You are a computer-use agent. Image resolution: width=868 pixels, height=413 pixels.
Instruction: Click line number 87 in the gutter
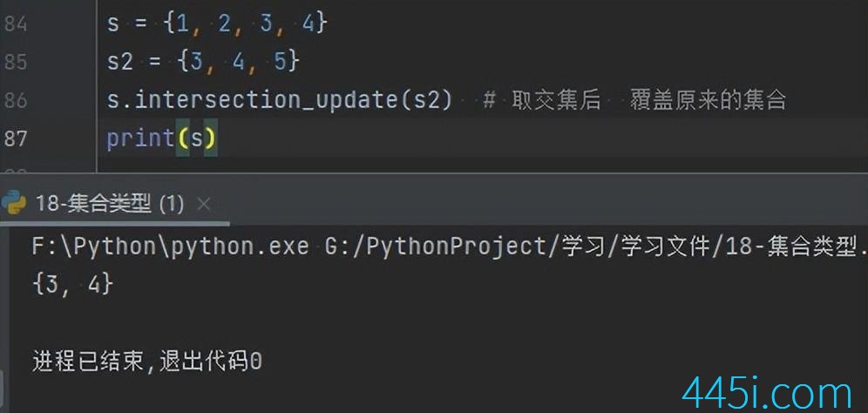(16, 139)
